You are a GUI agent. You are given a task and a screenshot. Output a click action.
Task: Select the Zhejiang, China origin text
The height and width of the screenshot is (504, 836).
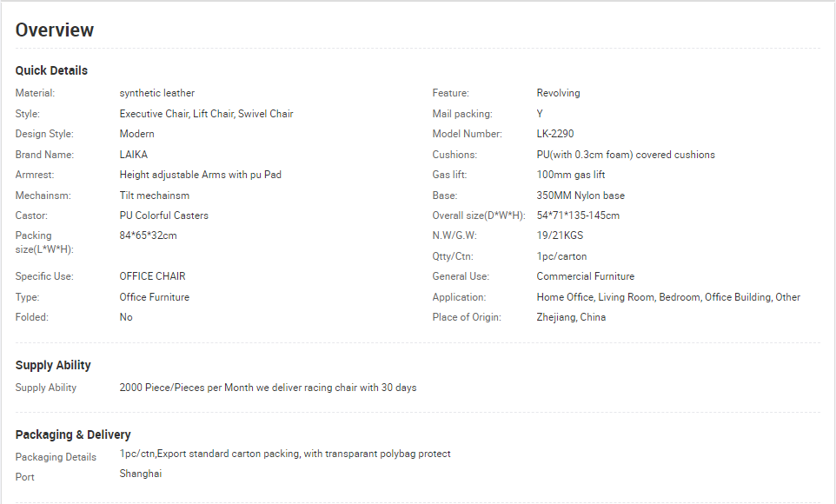(571, 317)
